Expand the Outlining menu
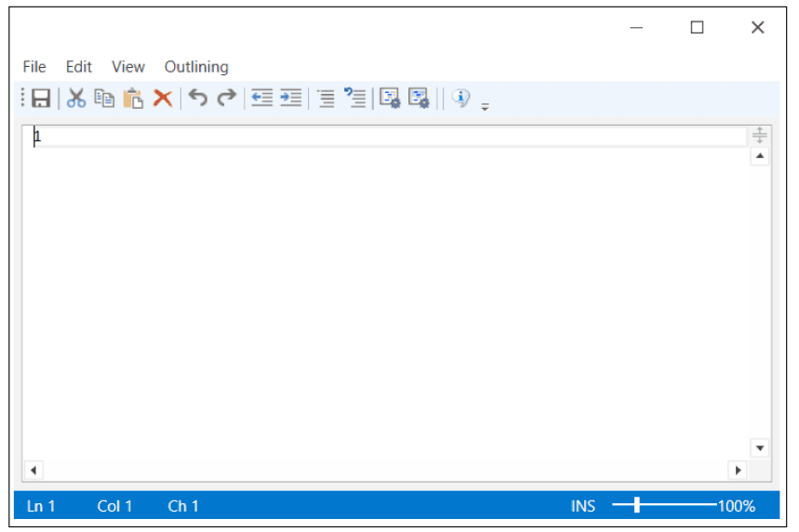Viewport: 799px width, 532px height. (196, 67)
